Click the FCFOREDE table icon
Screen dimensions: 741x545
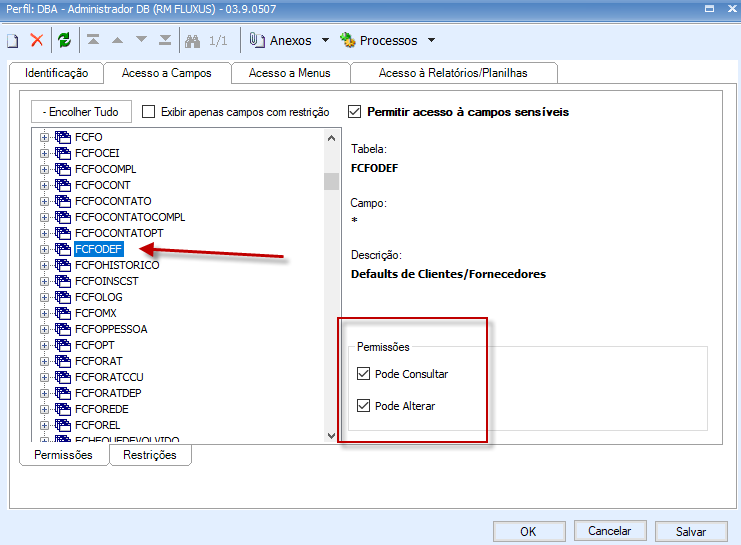click(x=63, y=409)
